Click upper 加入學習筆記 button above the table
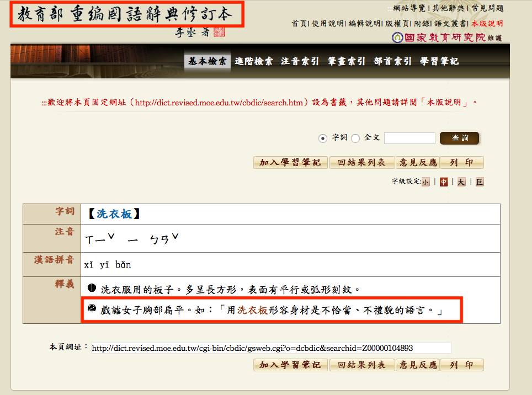This screenshot has height=395, width=532. 290,162
